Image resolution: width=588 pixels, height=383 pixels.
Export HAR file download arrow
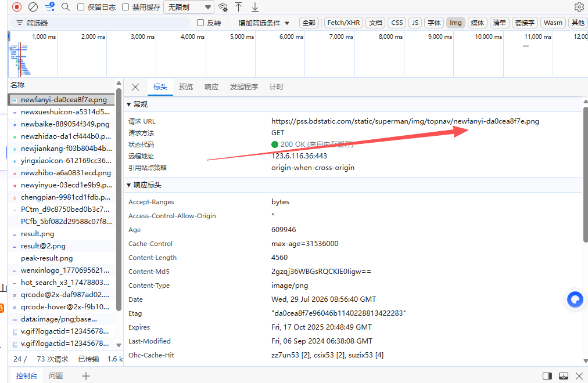255,7
